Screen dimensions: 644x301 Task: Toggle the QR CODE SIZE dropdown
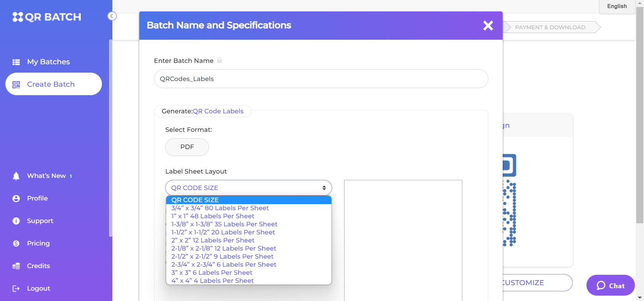(249, 188)
